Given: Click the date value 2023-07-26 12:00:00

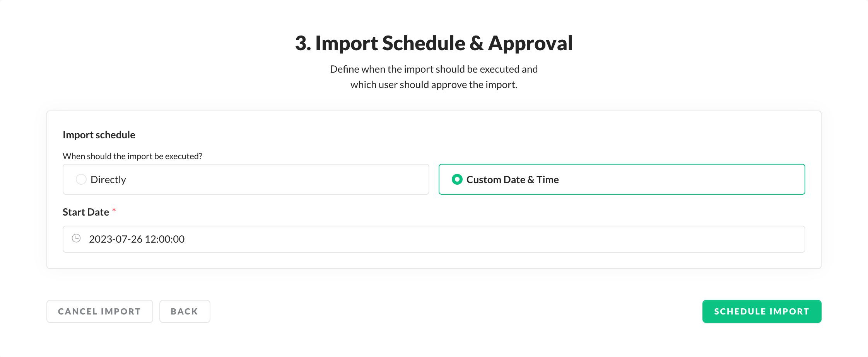Looking at the screenshot, I should 137,239.
